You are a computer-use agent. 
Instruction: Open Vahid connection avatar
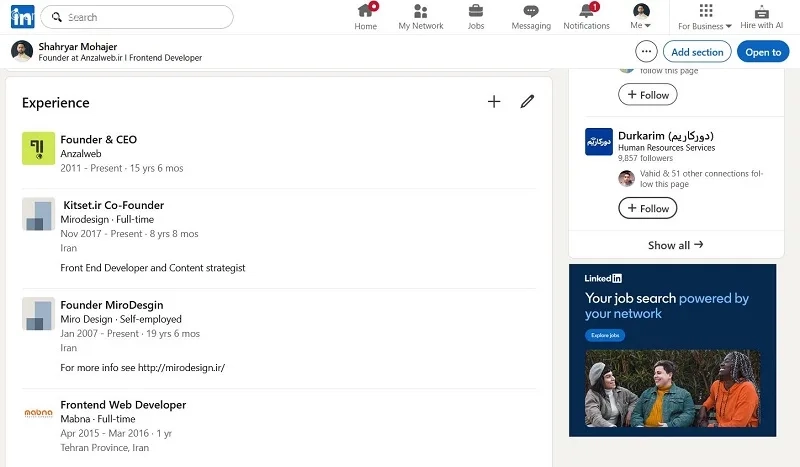coord(627,178)
